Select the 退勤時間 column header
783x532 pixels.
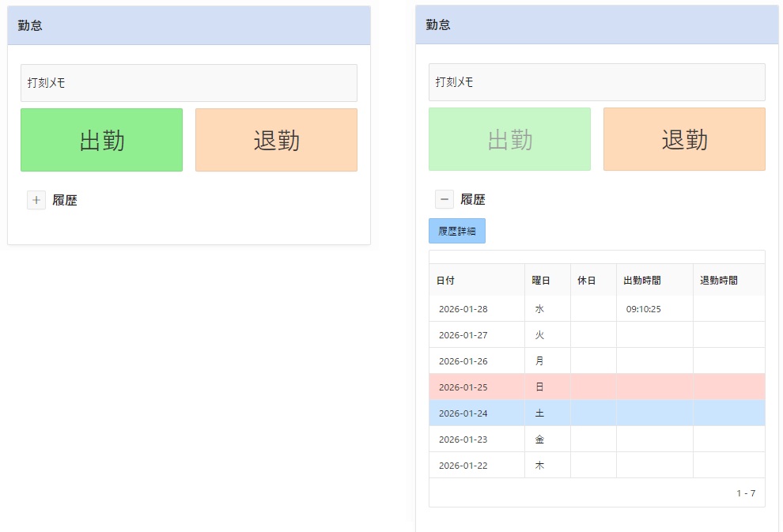click(x=719, y=280)
